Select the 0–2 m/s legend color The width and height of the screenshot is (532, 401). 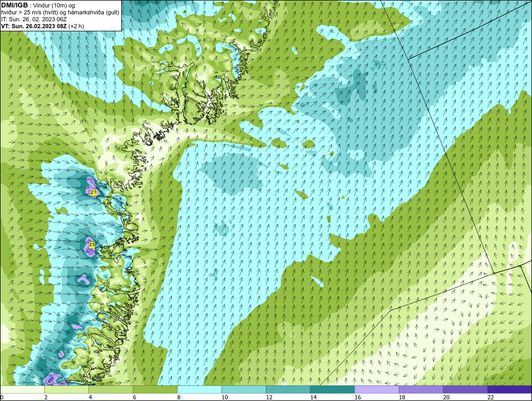coord(22,389)
